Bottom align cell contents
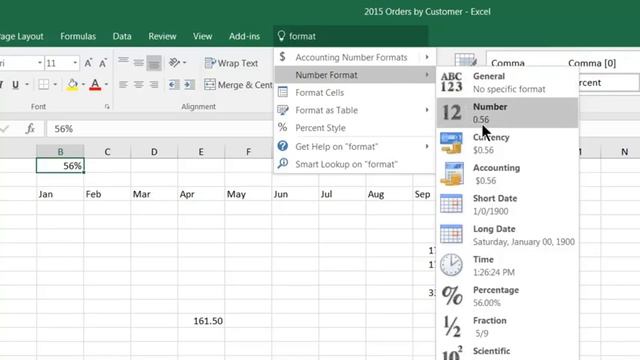 click(154, 63)
